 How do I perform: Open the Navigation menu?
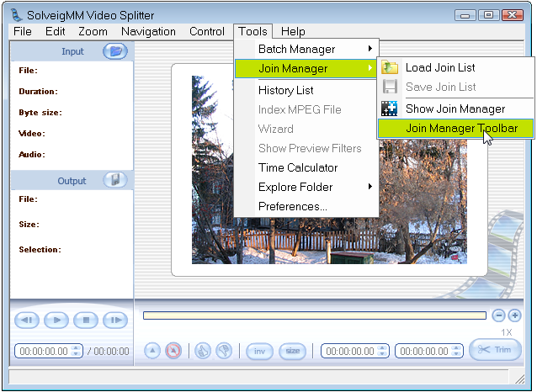[148, 31]
